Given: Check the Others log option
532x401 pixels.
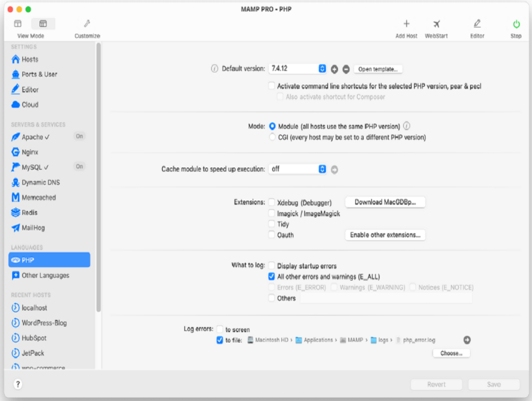Looking at the screenshot, I should (x=272, y=298).
